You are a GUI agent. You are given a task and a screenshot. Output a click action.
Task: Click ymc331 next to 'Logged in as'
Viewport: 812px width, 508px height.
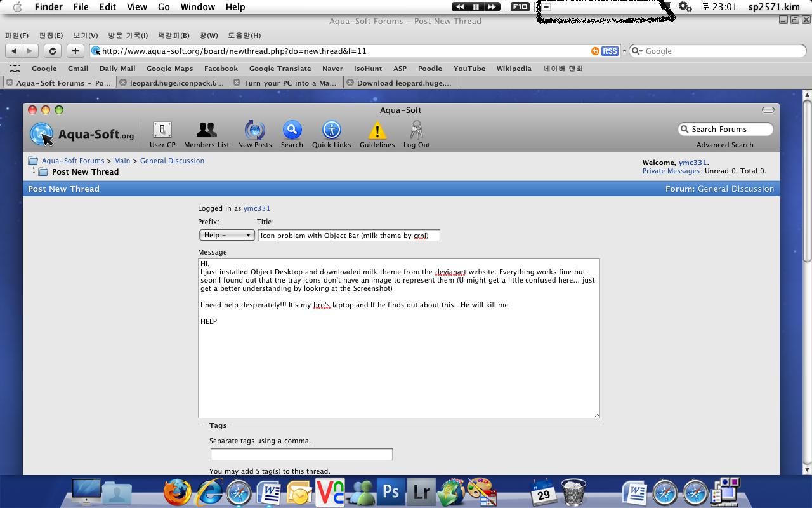257,208
